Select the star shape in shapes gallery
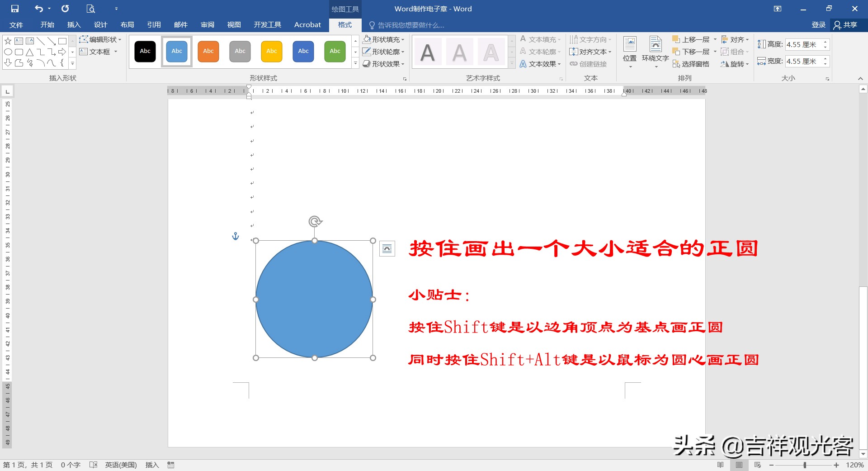Screen dimensions: 868x471 tap(8, 41)
